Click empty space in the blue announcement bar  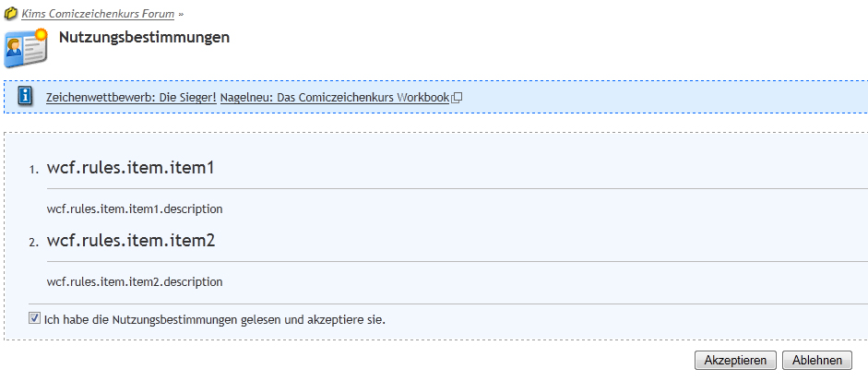tap(664, 97)
